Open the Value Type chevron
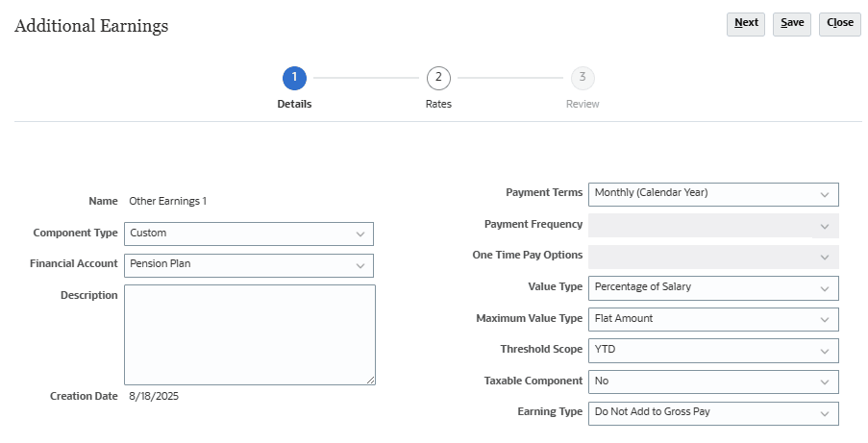 (x=825, y=289)
